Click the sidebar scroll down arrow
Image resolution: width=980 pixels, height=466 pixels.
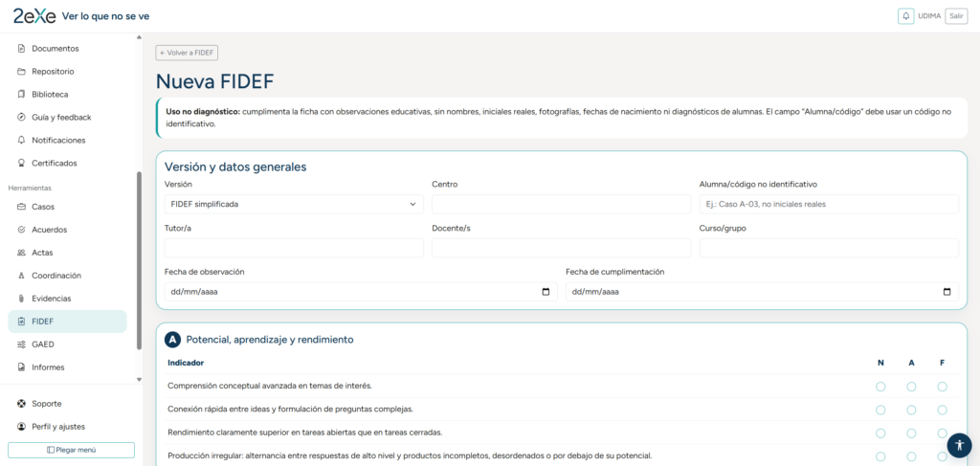click(139, 379)
